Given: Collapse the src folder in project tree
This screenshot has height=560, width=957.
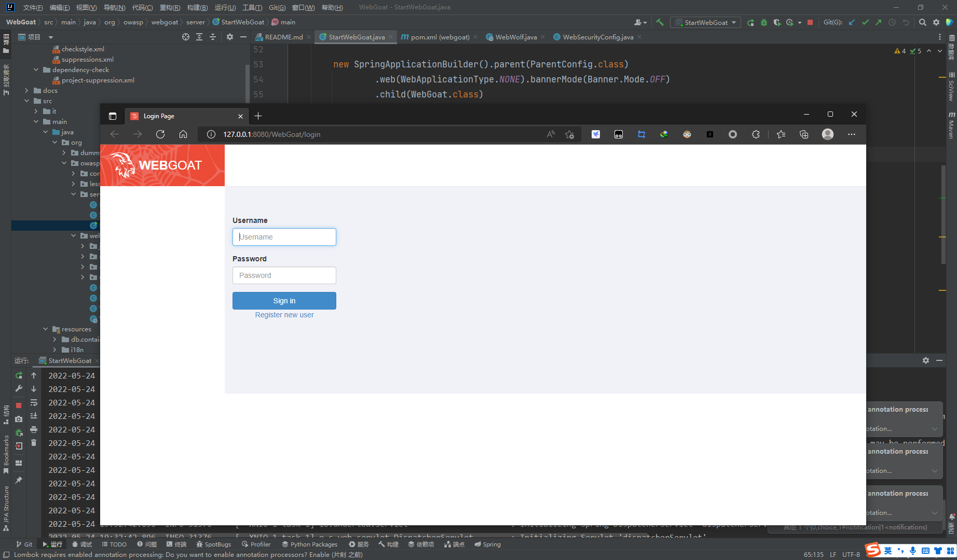Looking at the screenshot, I should [x=26, y=101].
